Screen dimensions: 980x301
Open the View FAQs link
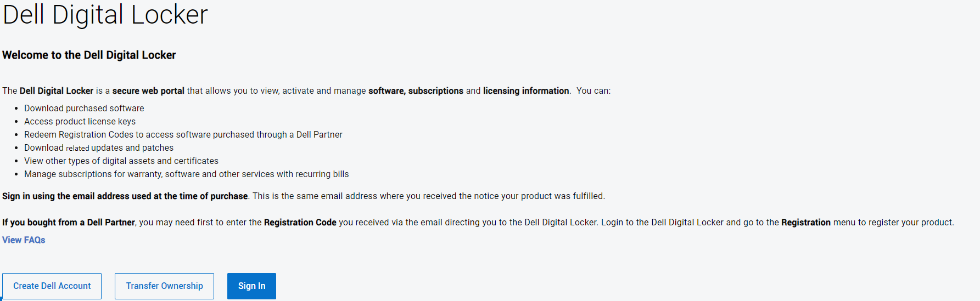24,240
